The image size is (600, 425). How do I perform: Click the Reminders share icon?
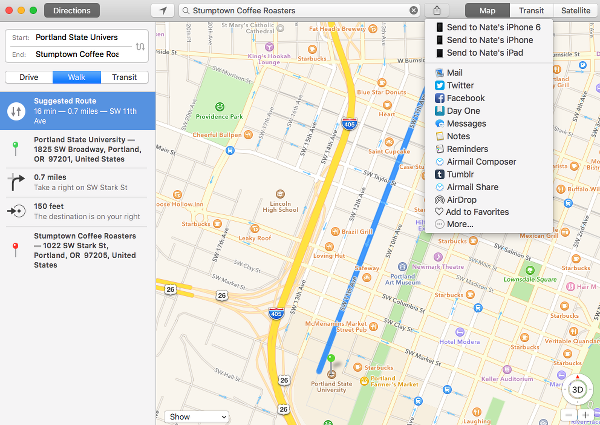point(440,149)
